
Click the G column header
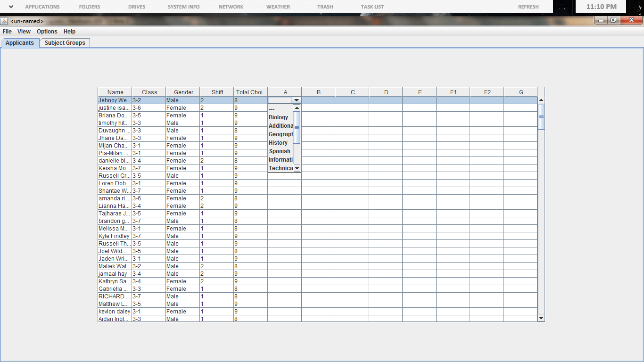[520, 92]
